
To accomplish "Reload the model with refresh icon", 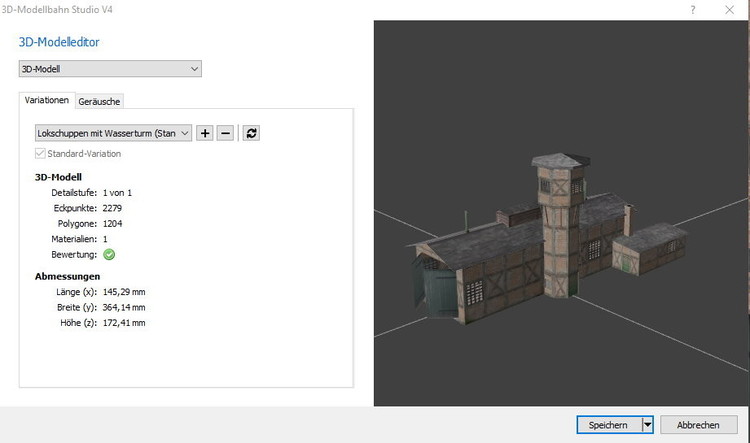I will tap(251, 133).
